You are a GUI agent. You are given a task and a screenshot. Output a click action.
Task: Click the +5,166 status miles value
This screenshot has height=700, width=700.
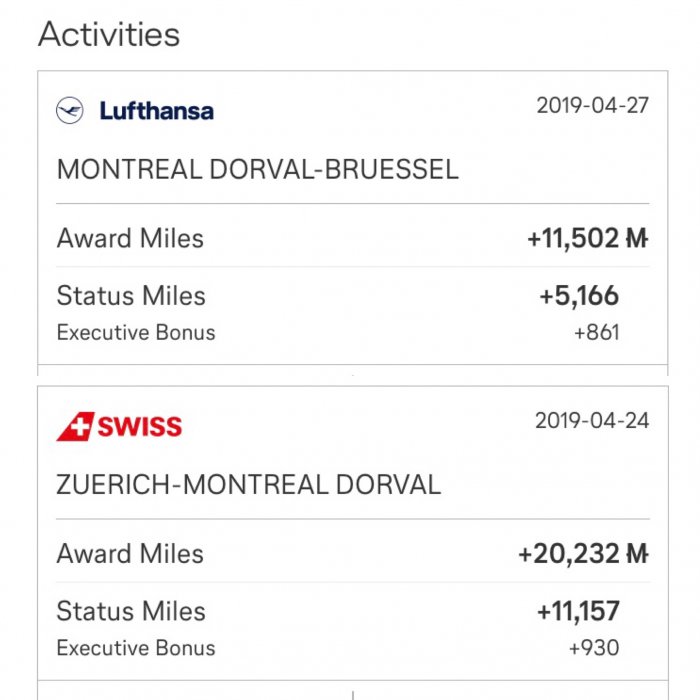(578, 296)
